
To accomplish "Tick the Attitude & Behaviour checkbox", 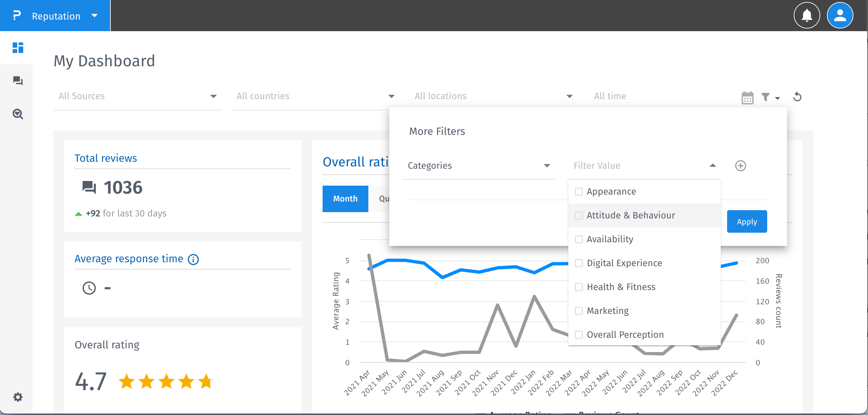I will click(x=579, y=215).
